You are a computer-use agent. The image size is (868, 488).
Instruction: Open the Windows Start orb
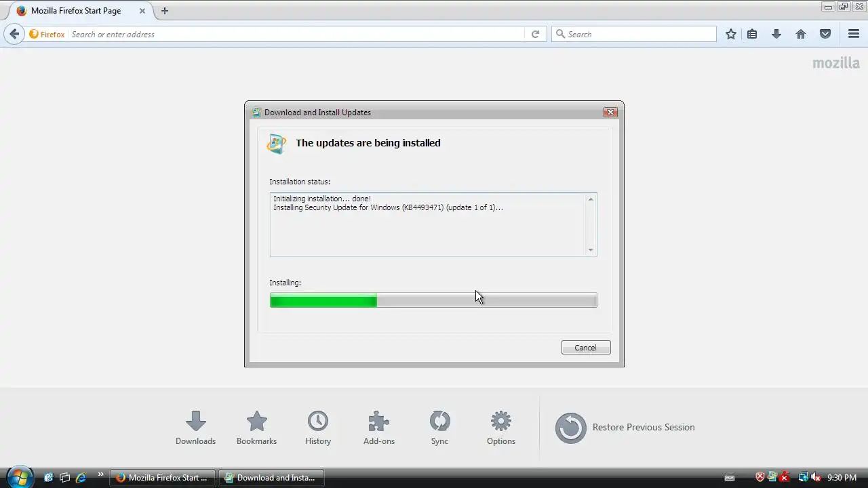[19, 477]
